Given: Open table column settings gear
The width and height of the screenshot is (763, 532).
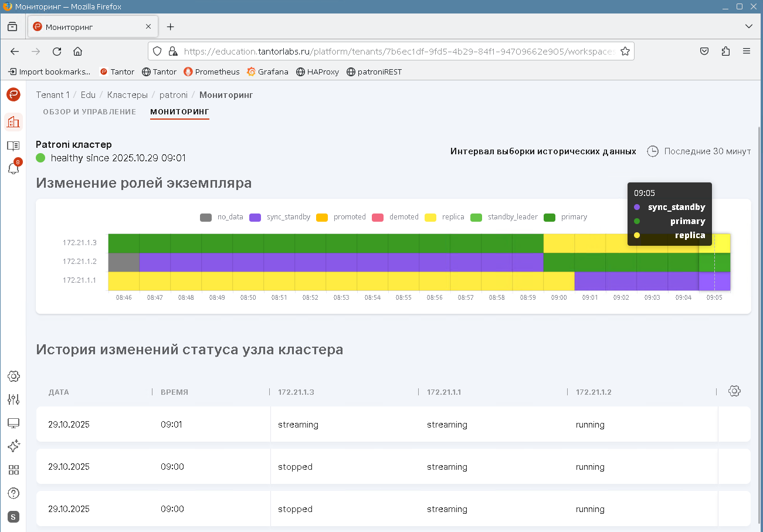Looking at the screenshot, I should point(734,391).
